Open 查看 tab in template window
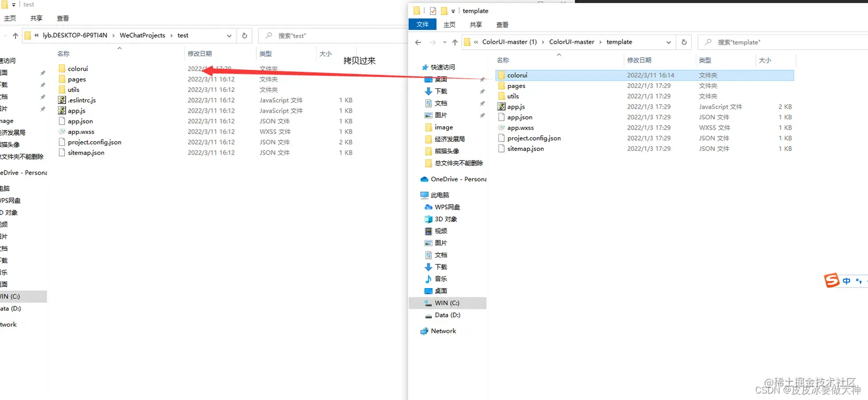Image resolution: width=868 pixels, height=400 pixels. 502,25
